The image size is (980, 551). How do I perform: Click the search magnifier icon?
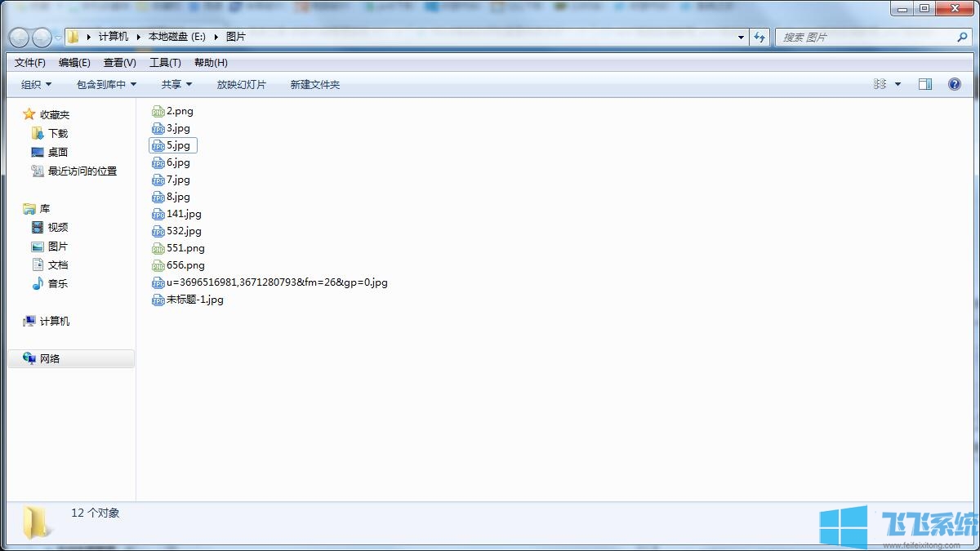click(x=962, y=38)
